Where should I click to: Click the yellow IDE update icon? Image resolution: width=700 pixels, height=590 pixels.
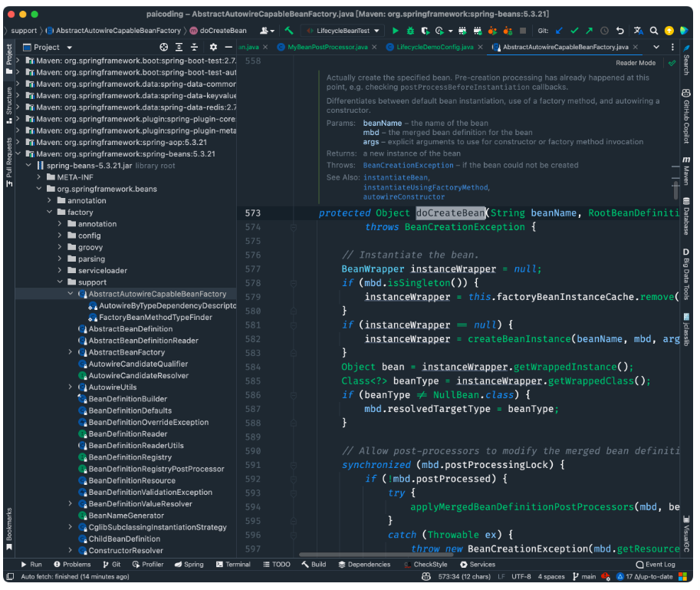[x=669, y=31]
